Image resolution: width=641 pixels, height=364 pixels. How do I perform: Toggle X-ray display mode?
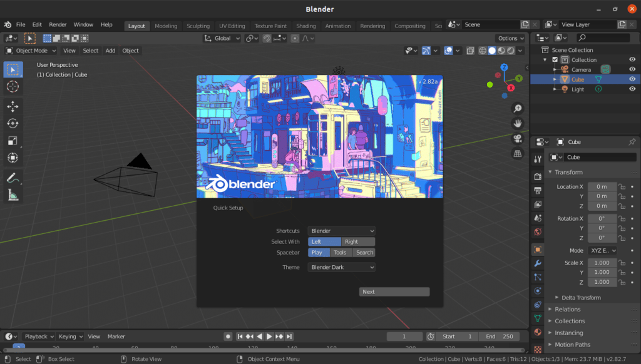(470, 51)
